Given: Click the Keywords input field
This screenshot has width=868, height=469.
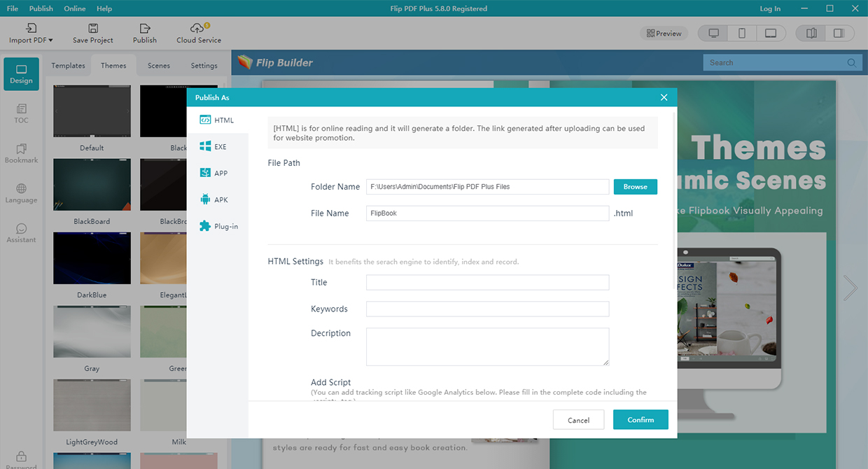Looking at the screenshot, I should pos(487,309).
